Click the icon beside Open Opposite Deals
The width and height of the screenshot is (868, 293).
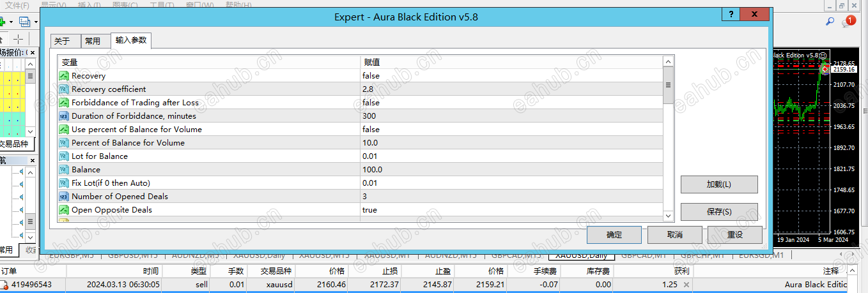pos(64,210)
